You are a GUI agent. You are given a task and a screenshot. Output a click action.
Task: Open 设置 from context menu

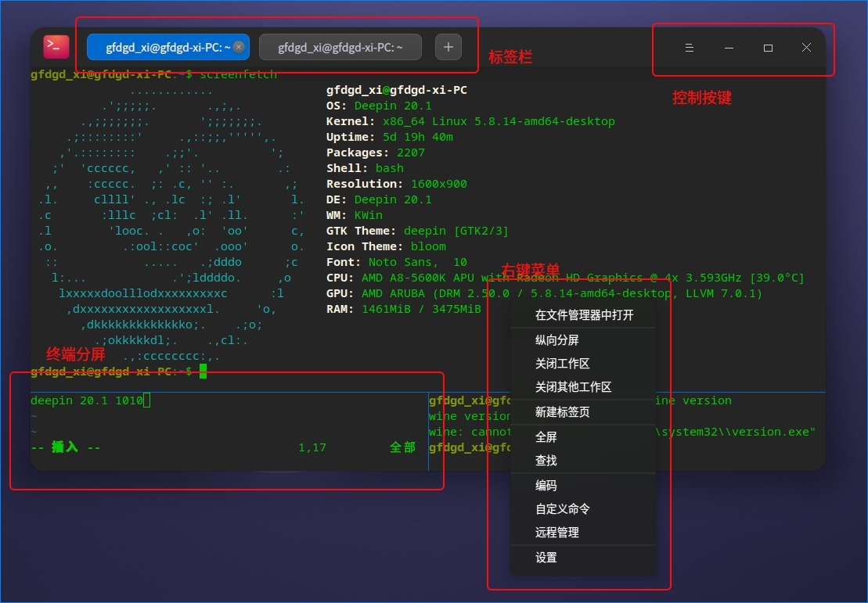pyautogui.click(x=583, y=558)
